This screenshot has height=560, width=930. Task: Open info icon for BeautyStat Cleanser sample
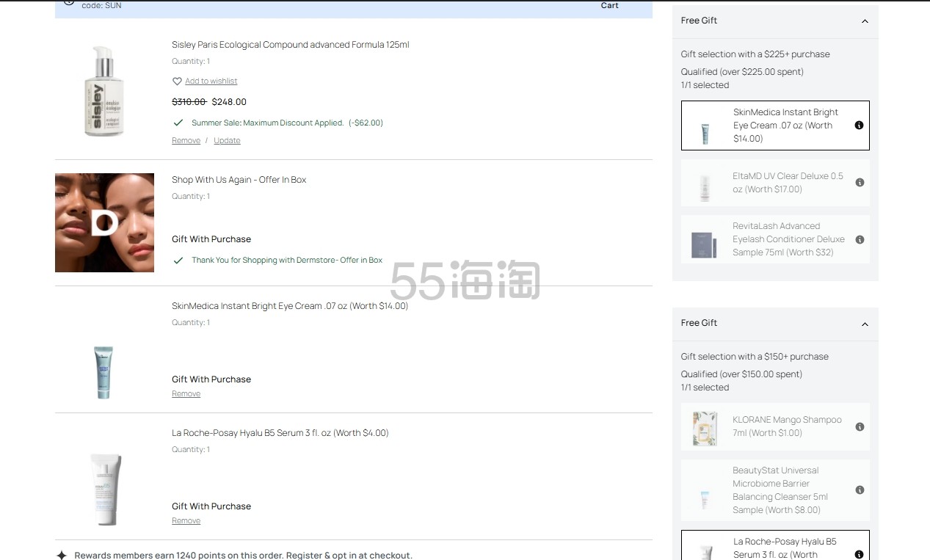click(860, 490)
